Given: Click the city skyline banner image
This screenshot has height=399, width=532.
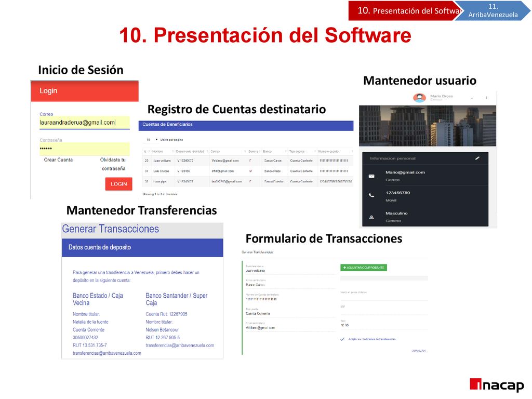Looking at the screenshot, I should pyautogui.click(x=428, y=126).
